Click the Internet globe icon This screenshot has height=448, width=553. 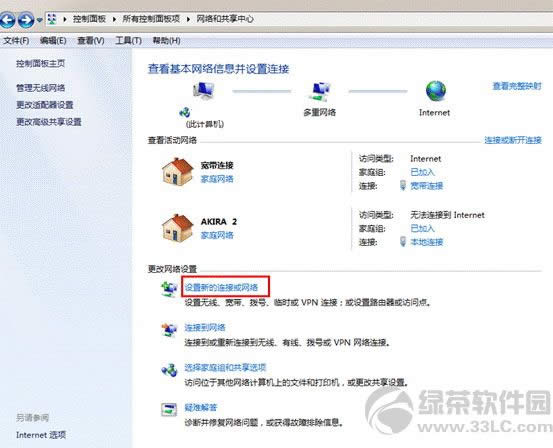[436, 91]
